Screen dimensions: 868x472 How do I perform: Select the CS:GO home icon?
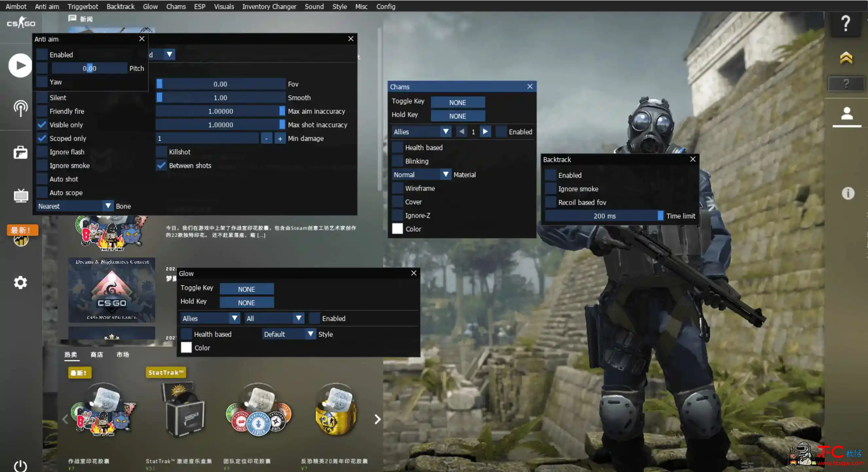[x=21, y=23]
